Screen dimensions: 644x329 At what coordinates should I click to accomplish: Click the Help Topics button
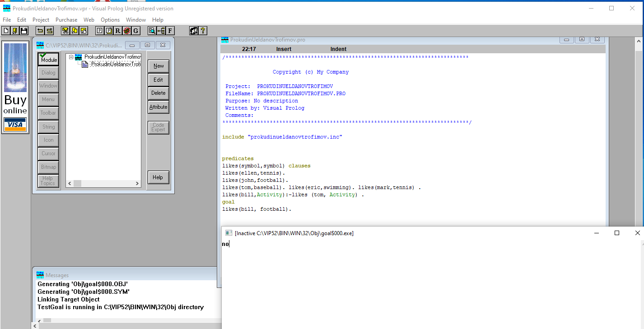click(x=48, y=181)
